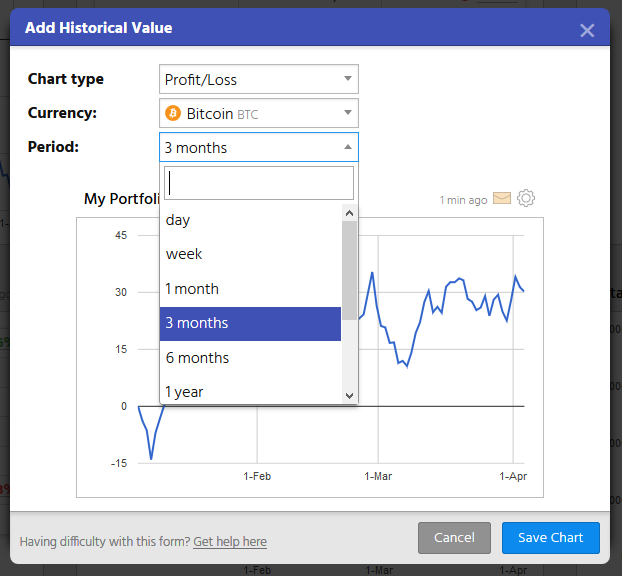Collapse the Period dropdown
The image size is (622, 576).
258,147
